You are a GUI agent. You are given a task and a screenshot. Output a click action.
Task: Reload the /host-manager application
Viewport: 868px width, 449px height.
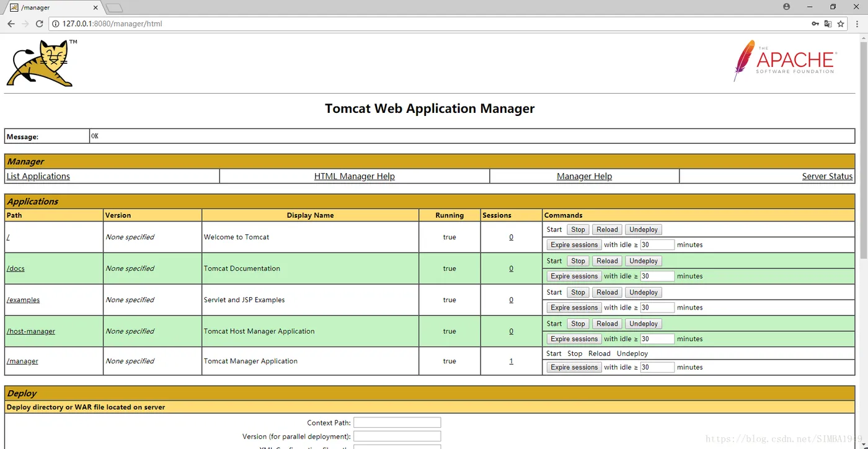tap(607, 324)
